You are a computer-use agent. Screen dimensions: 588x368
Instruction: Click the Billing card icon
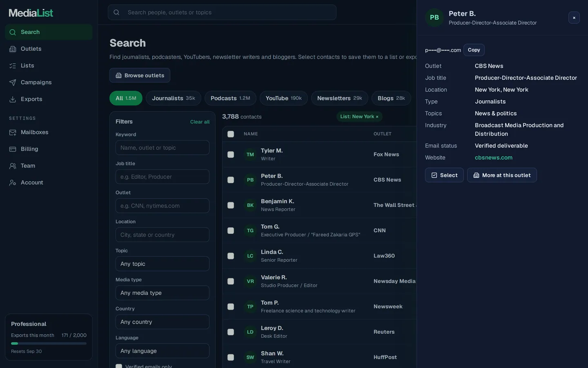pyautogui.click(x=13, y=149)
